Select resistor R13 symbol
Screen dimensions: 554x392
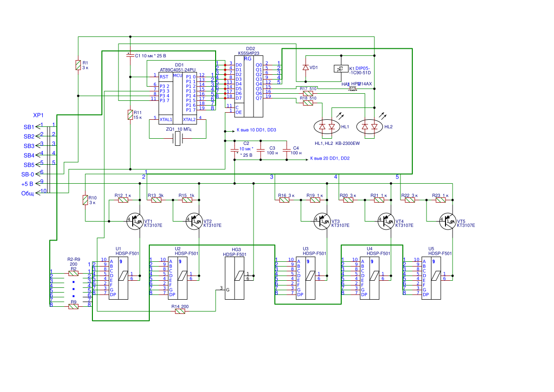pyautogui.click(x=156, y=200)
